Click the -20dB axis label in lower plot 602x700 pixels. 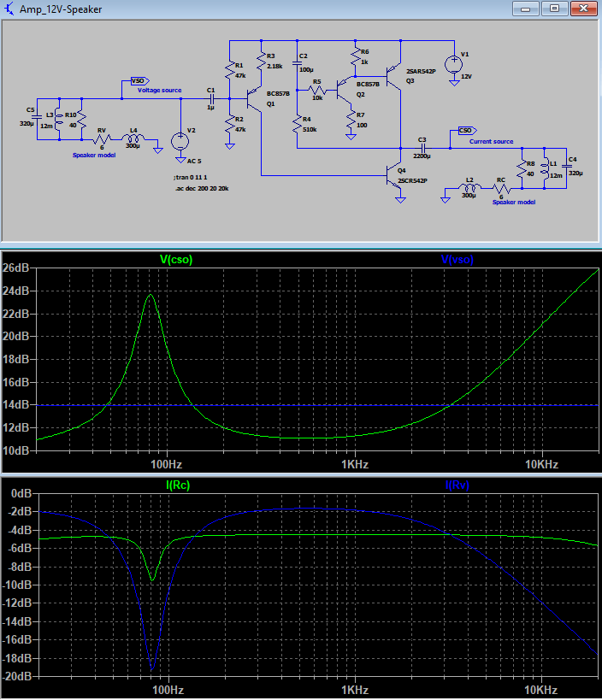(x=17, y=676)
